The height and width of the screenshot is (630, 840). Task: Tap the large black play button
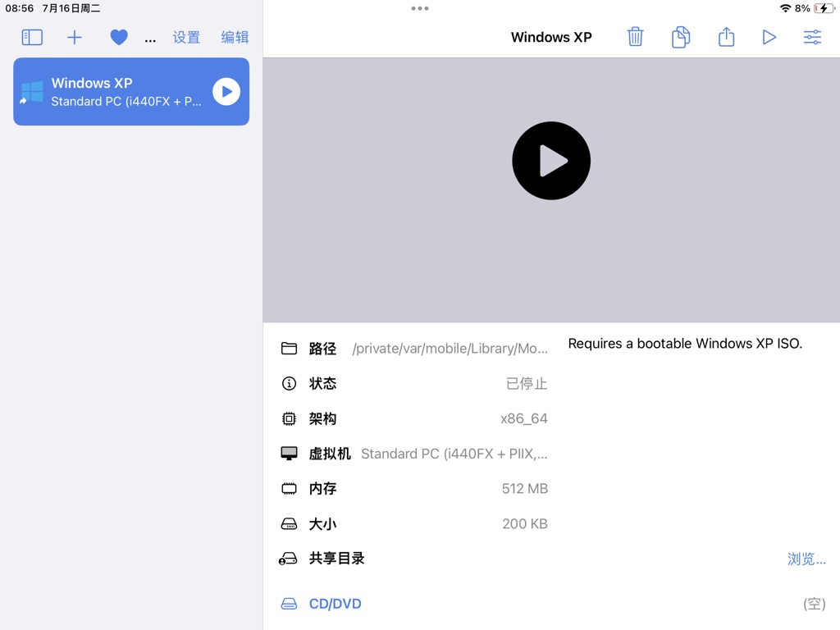pyautogui.click(x=551, y=161)
